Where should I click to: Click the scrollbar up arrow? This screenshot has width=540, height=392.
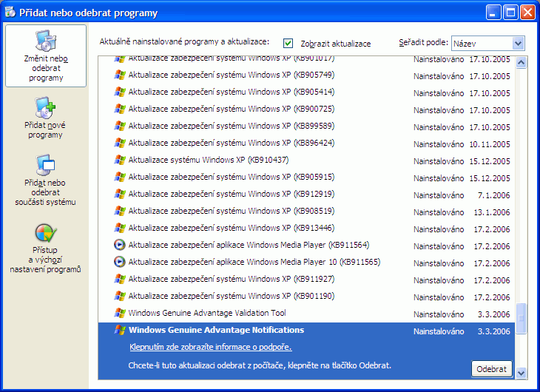[x=521, y=63]
